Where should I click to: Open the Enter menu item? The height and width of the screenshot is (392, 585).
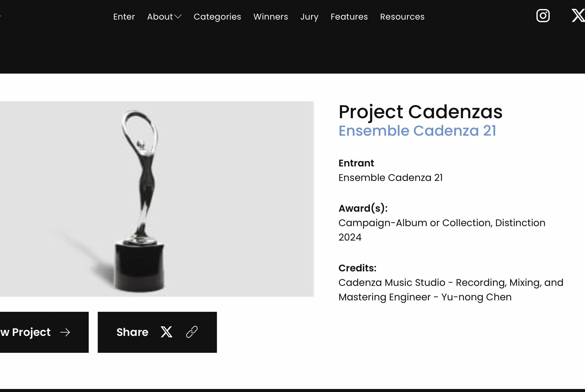124,17
